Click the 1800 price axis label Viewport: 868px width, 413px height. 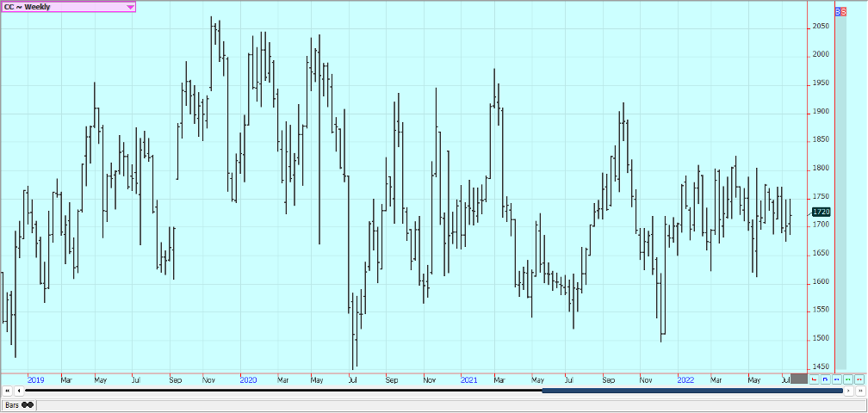pyautogui.click(x=821, y=168)
